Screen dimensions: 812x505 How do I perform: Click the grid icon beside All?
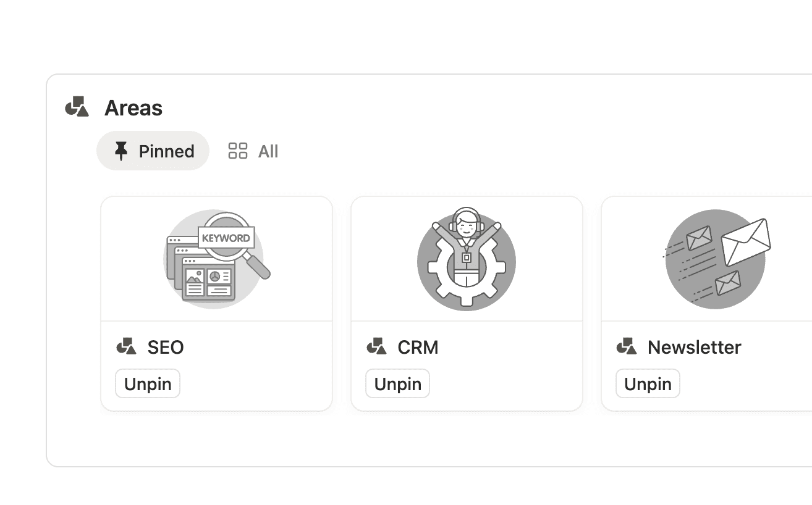pyautogui.click(x=238, y=151)
